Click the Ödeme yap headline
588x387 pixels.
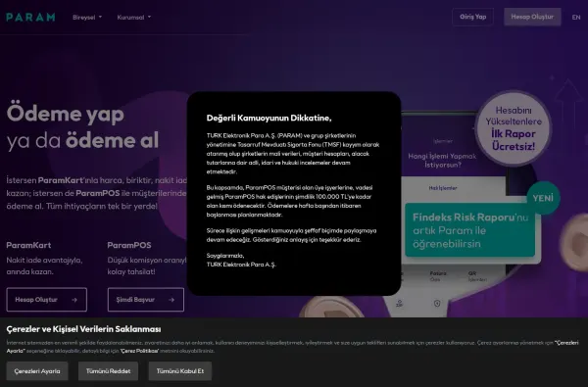click(x=65, y=114)
